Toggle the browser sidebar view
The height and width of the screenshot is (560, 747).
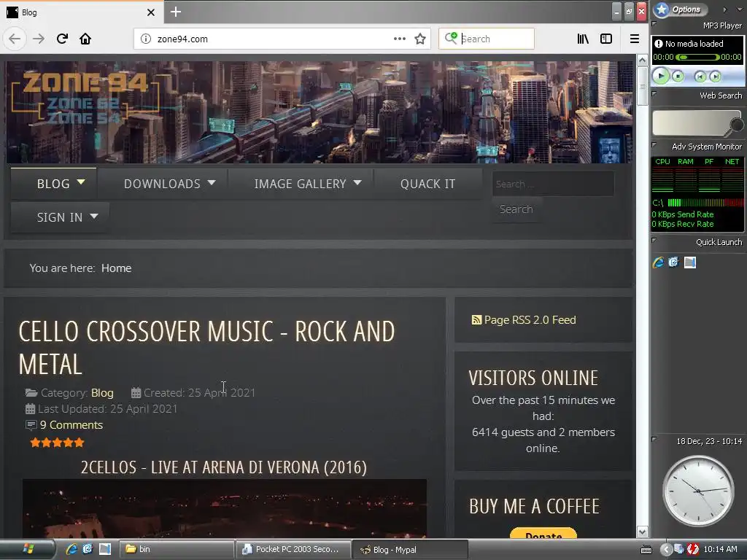pyautogui.click(x=606, y=39)
